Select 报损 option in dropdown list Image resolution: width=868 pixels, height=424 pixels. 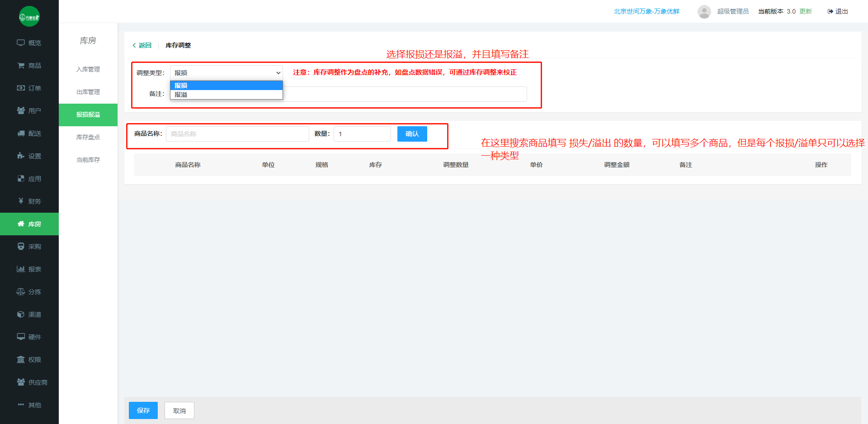(x=226, y=86)
